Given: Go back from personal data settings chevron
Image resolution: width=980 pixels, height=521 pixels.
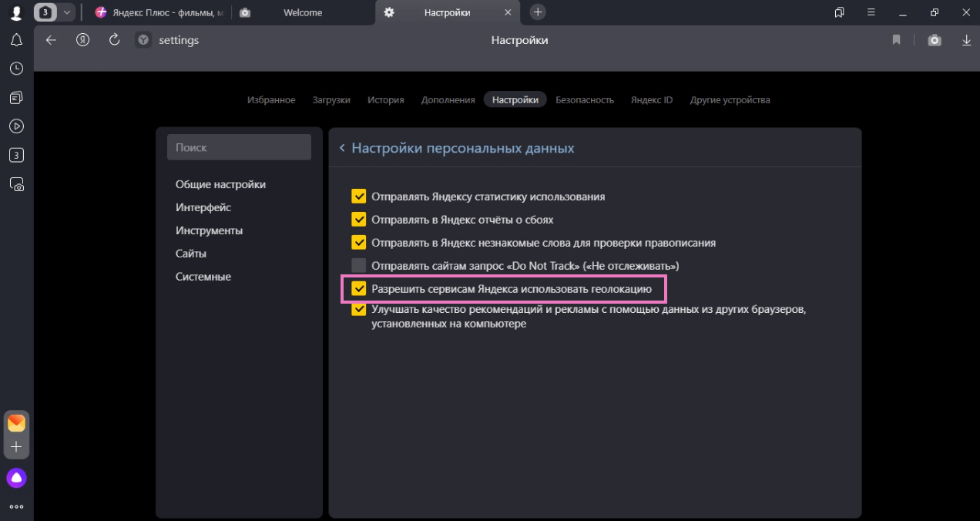Looking at the screenshot, I should coord(342,148).
